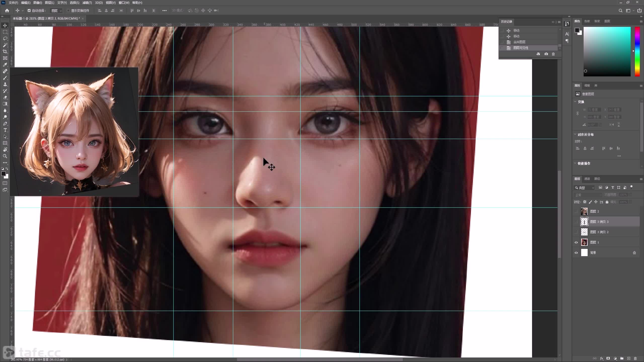Switch to the 通道 tab
This screenshot has height=362, width=644.
(x=587, y=179)
